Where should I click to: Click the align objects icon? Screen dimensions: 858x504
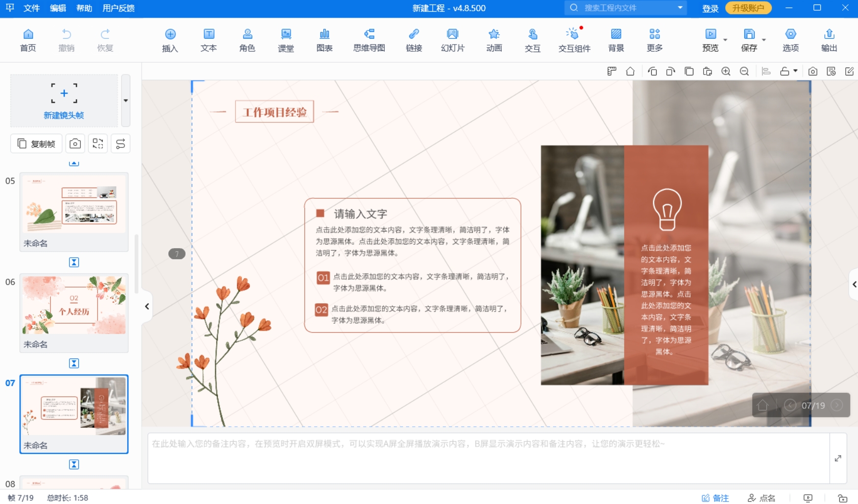pyautogui.click(x=766, y=72)
